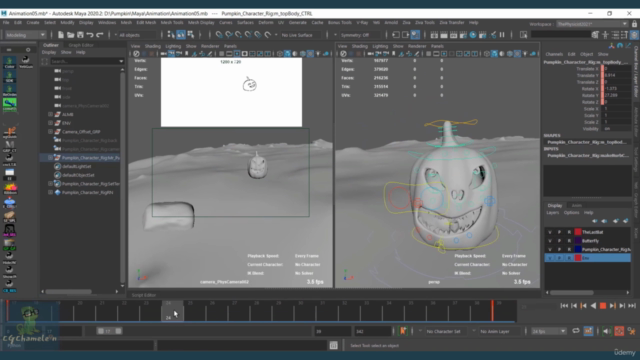Viewport: 640px width, 360px height.
Task: Click stop playback red button
Action: [603, 306]
